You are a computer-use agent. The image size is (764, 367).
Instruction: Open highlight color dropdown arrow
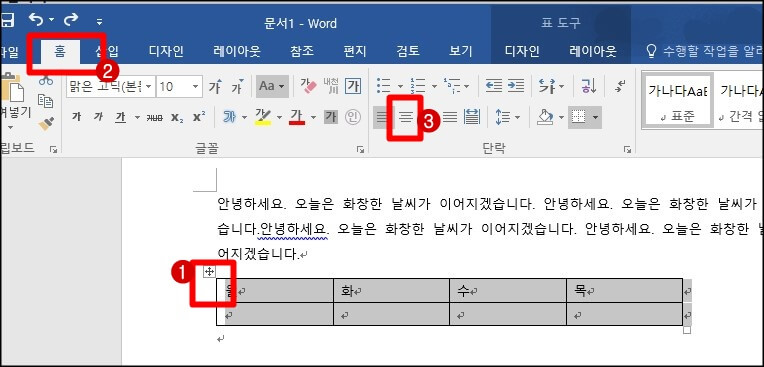tap(279, 117)
